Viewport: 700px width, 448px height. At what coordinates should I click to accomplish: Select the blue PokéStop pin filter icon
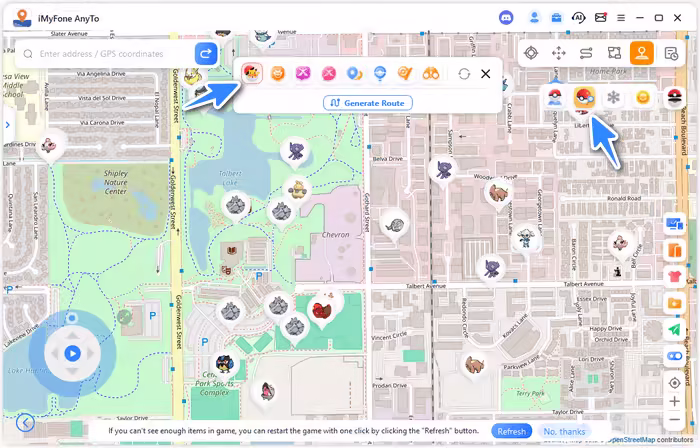pos(380,74)
